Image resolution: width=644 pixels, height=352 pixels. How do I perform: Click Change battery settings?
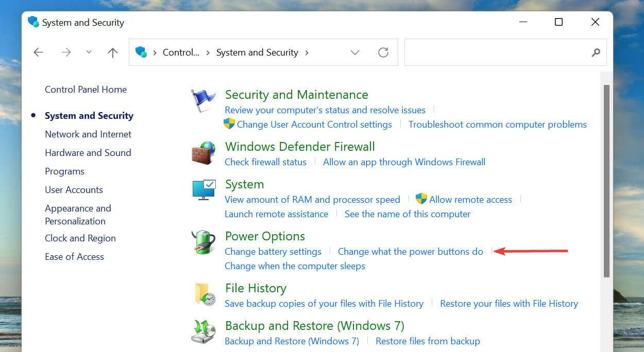coord(273,252)
